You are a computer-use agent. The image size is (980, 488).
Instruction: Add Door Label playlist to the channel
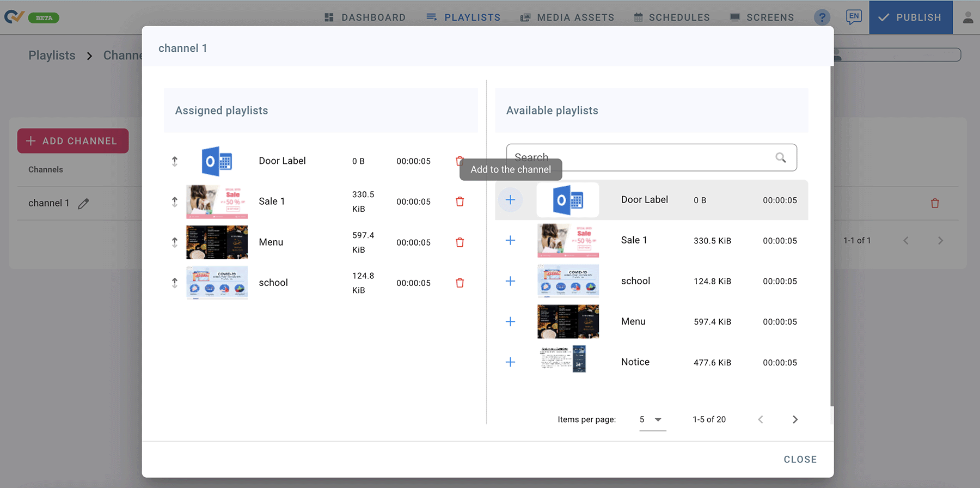tap(510, 200)
